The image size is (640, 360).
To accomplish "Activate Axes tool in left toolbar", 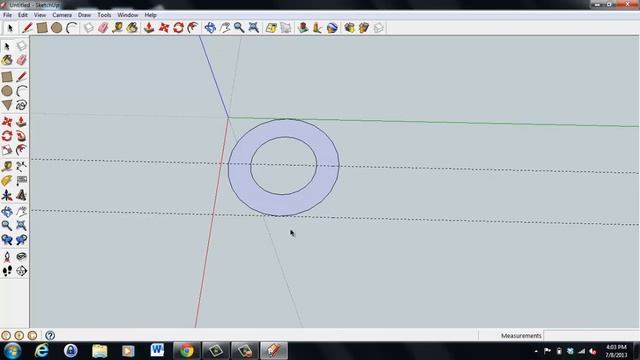I will click(7, 195).
